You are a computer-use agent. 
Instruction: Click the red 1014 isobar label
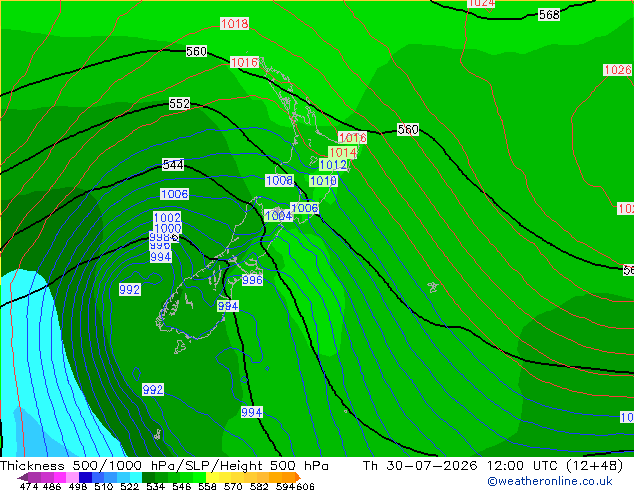point(342,152)
